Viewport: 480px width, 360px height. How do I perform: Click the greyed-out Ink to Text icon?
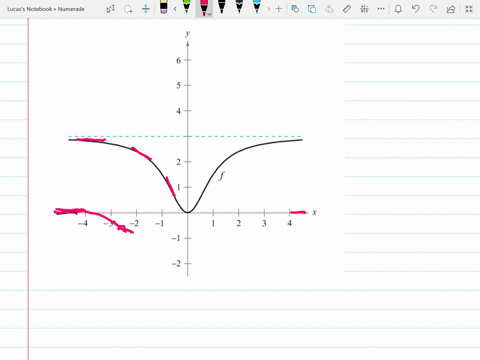pos(329,9)
